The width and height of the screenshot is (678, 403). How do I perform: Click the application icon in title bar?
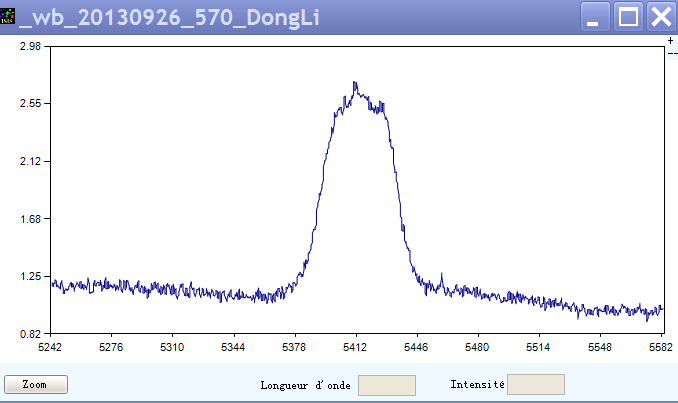tap(9, 17)
